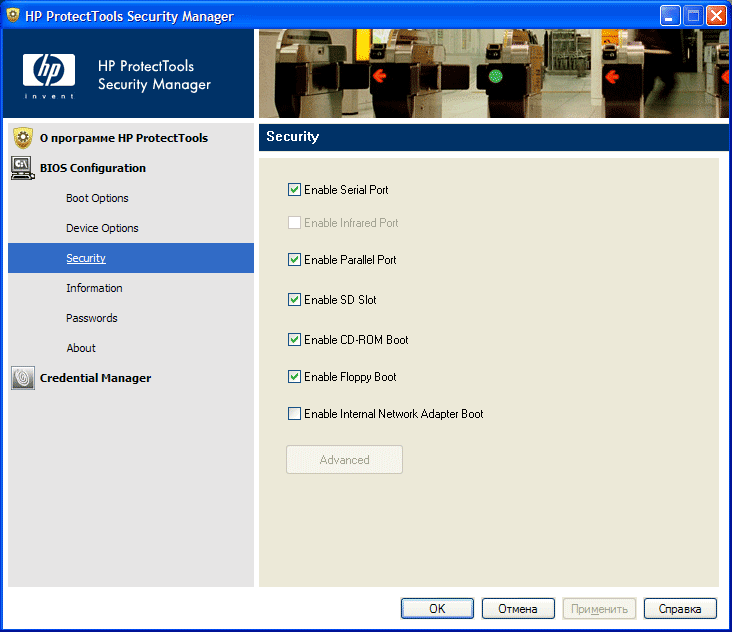Click the Advanced button

coord(345,460)
